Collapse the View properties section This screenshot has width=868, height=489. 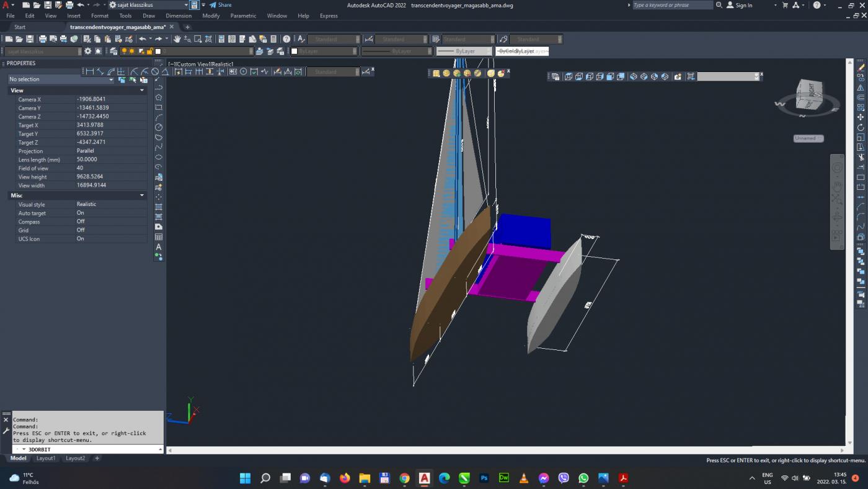(141, 91)
